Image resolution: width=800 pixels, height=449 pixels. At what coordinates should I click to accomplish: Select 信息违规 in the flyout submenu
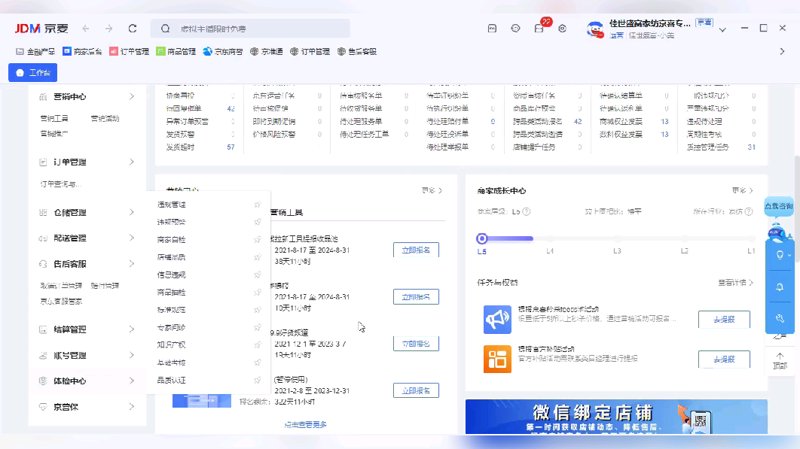171,275
